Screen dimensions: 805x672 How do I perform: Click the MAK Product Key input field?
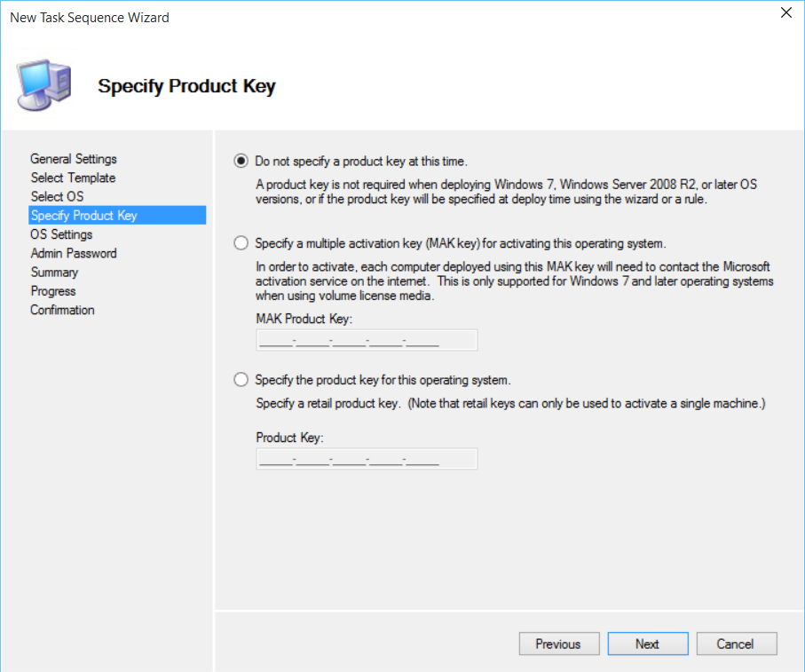tap(367, 340)
